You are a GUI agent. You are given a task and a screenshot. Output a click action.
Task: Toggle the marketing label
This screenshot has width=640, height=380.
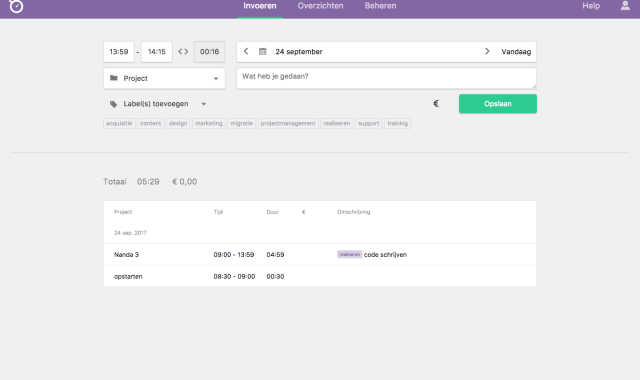coord(209,123)
